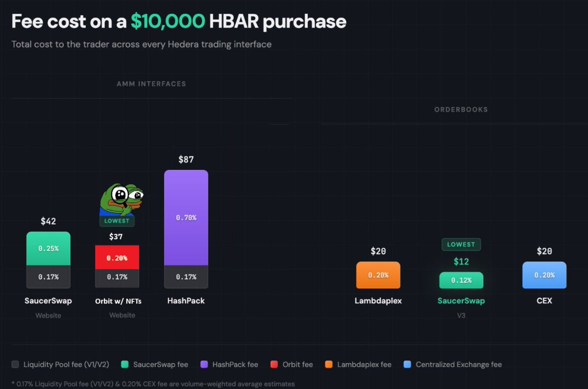Viewport: 588px width, 389px height.
Task: Click the purple HashPack fee legend swatch
Action: click(x=204, y=364)
